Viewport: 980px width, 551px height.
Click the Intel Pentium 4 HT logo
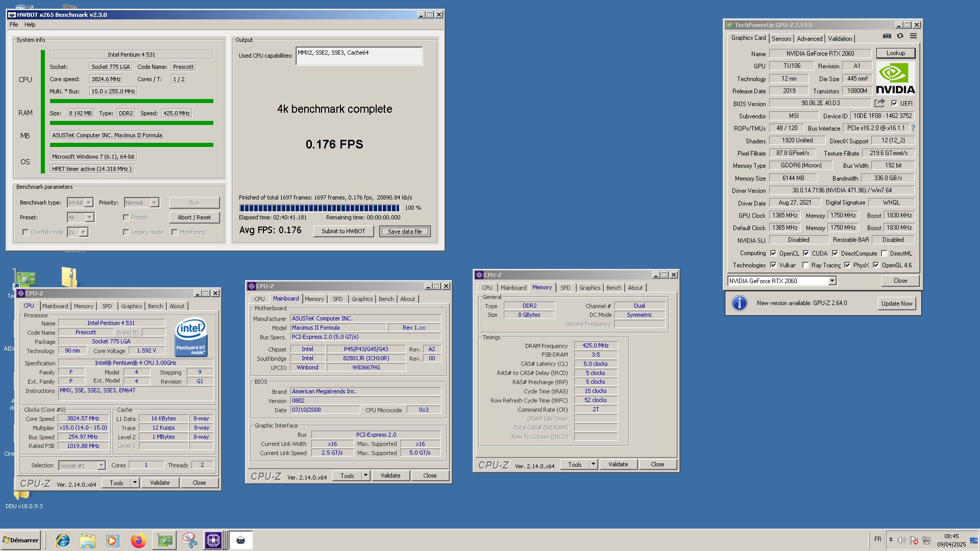point(191,337)
